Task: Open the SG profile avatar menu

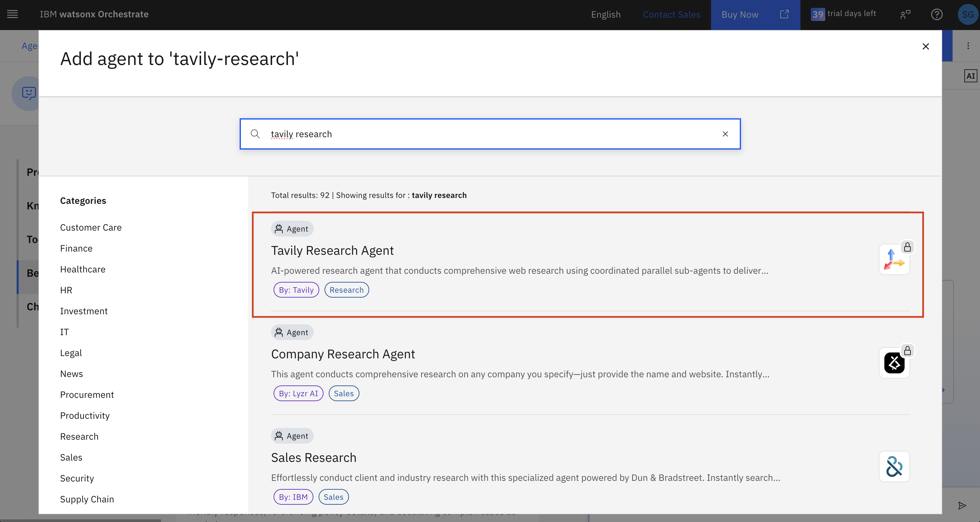Action: [x=968, y=14]
